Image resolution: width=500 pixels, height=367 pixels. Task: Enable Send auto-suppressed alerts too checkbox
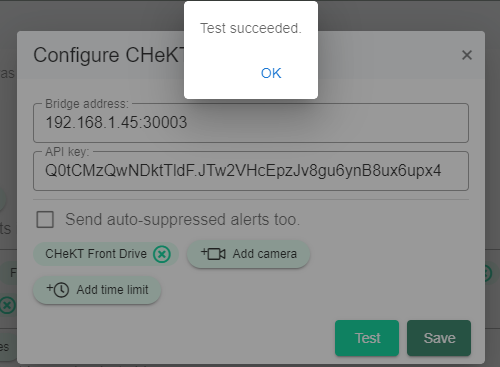pyautogui.click(x=45, y=219)
